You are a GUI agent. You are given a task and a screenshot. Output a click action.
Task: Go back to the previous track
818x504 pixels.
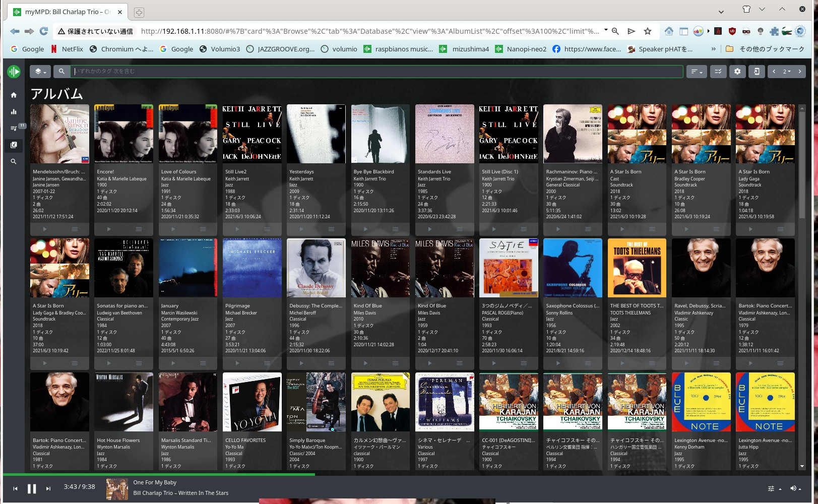15,488
